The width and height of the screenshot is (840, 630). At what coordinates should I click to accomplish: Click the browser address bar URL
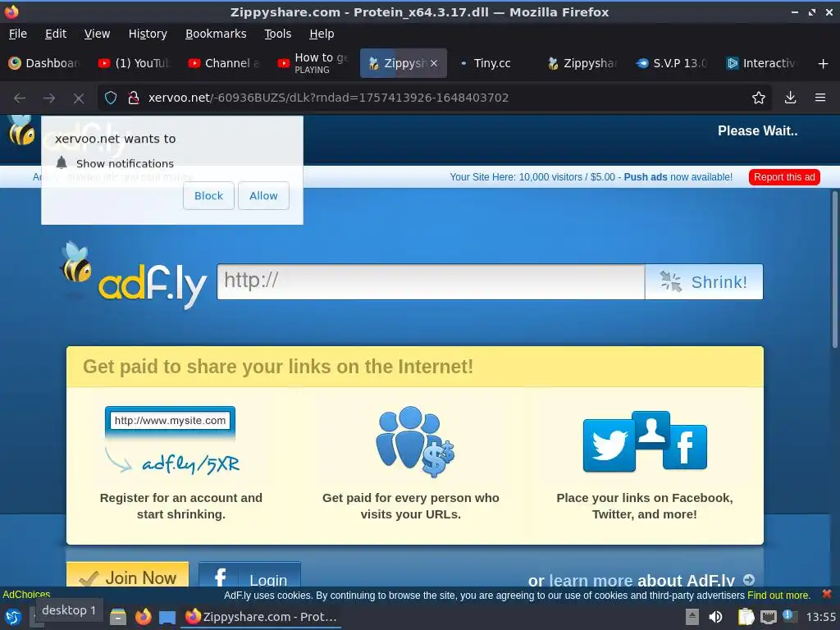point(328,98)
